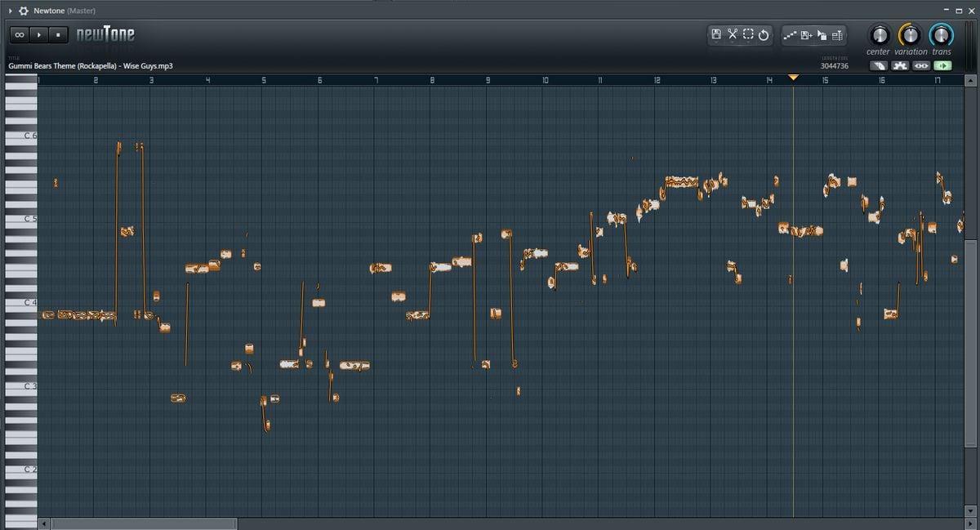Click the save-as floppy-plus icon
980x530 pixels.
pos(806,35)
